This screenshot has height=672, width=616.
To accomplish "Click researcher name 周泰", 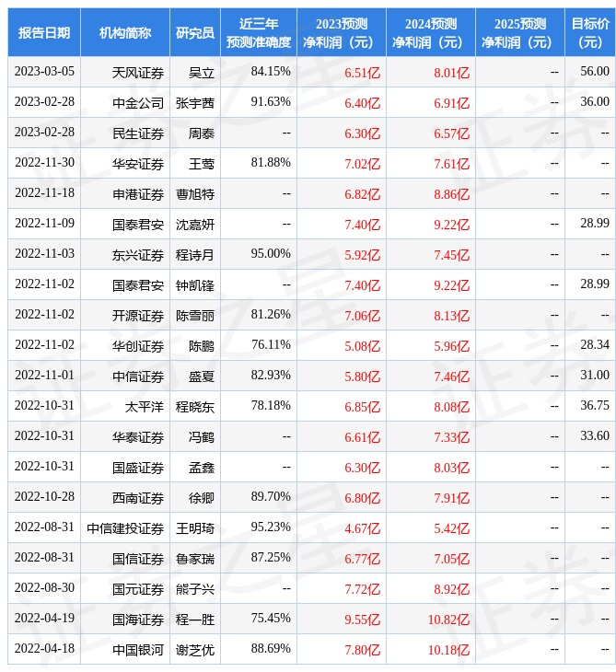I will pyautogui.click(x=202, y=133).
